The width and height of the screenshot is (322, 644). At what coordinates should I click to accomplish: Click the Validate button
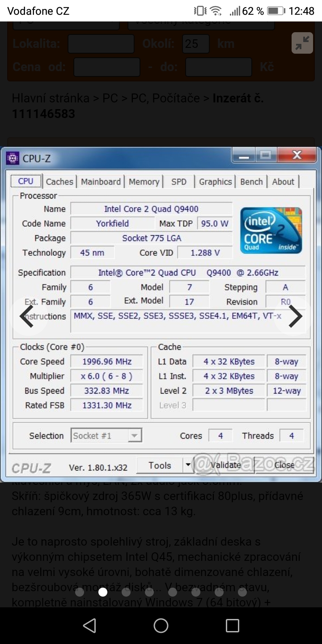coord(225,465)
